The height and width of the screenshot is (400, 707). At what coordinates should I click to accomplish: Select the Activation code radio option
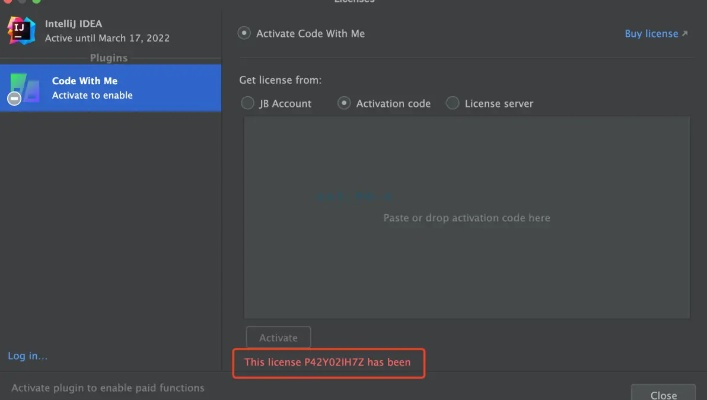tap(345, 103)
